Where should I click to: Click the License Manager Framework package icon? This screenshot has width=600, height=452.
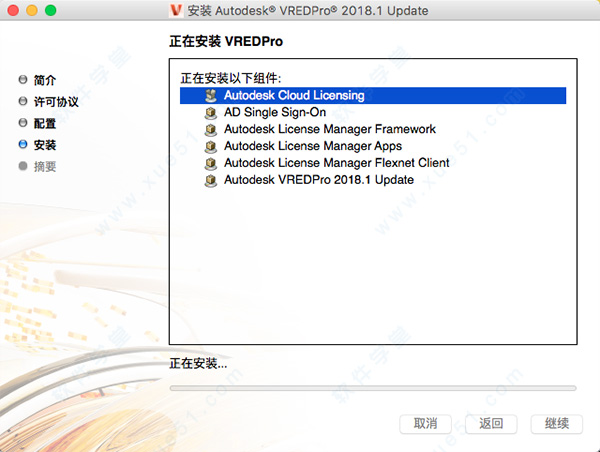(211, 129)
